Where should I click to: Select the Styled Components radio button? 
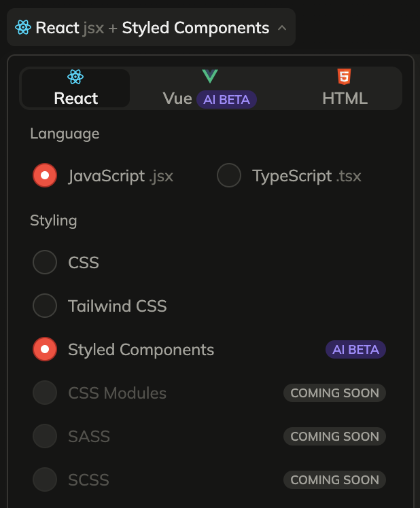(x=45, y=349)
